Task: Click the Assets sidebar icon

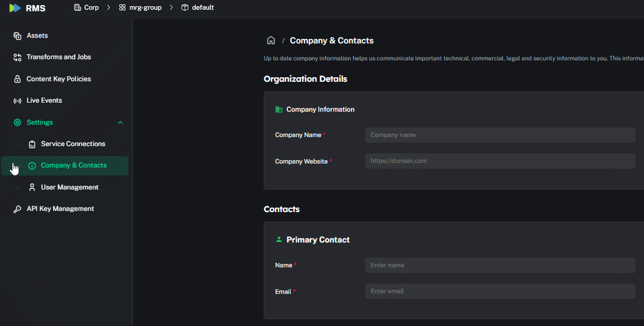Action: click(x=17, y=36)
